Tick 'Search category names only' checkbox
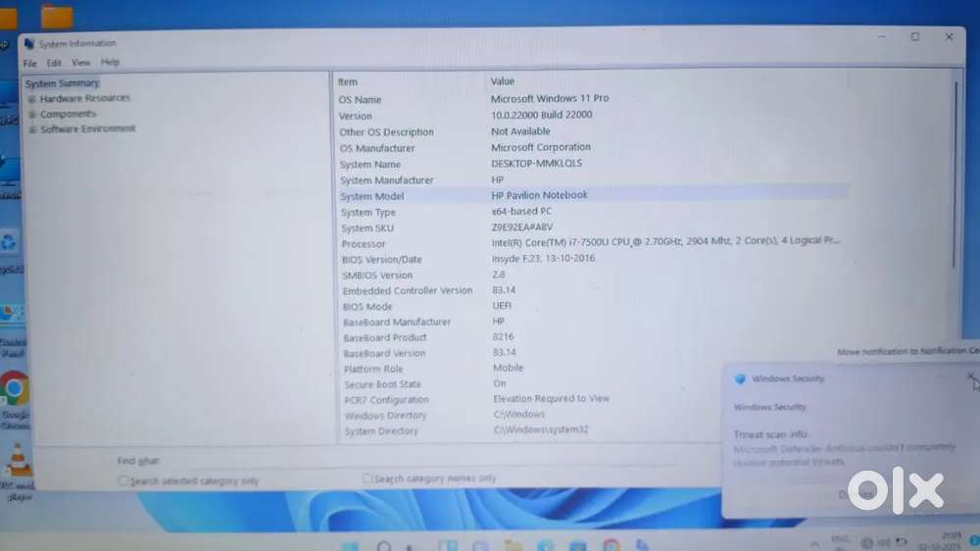The height and width of the screenshot is (551, 980). point(367,478)
